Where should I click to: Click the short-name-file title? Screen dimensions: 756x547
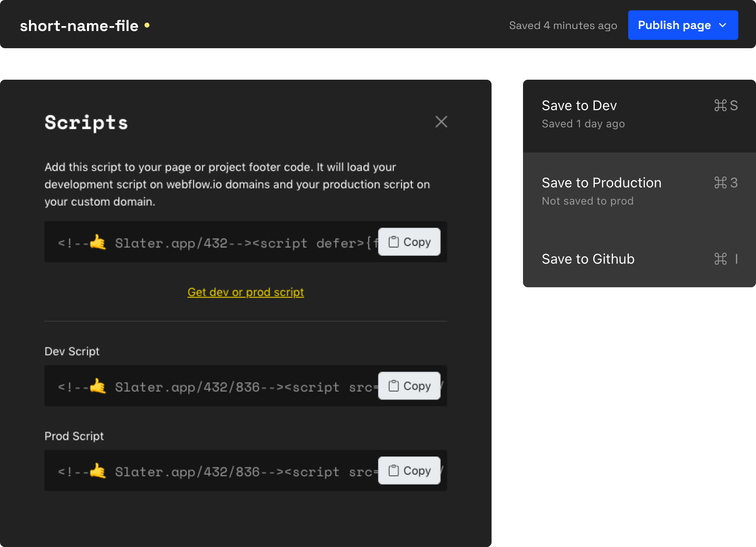click(x=79, y=26)
